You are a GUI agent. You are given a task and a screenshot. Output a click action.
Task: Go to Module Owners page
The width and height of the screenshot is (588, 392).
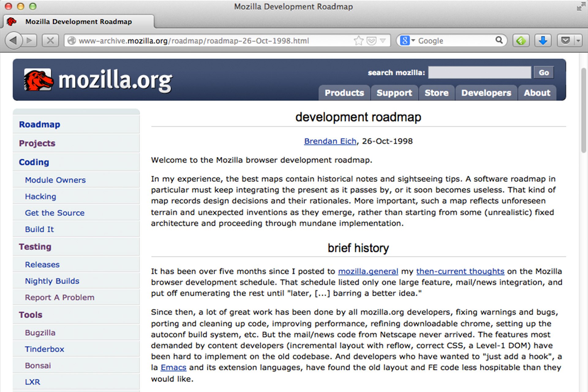pyautogui.click(x=55, y=180)
